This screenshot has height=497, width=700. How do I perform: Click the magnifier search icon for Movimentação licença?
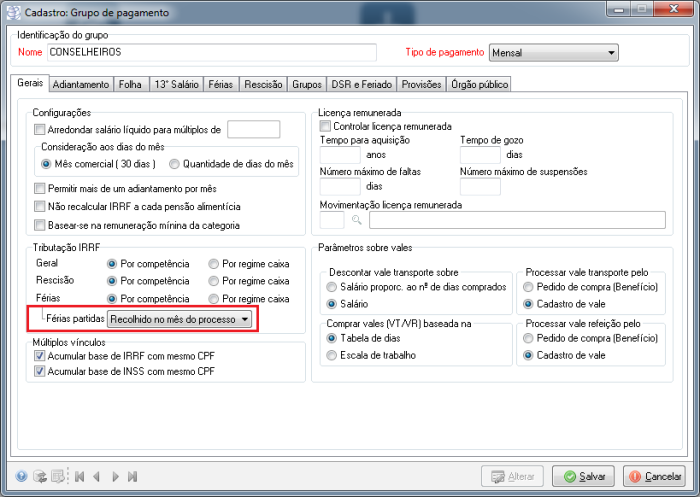[x=355, y=221]
